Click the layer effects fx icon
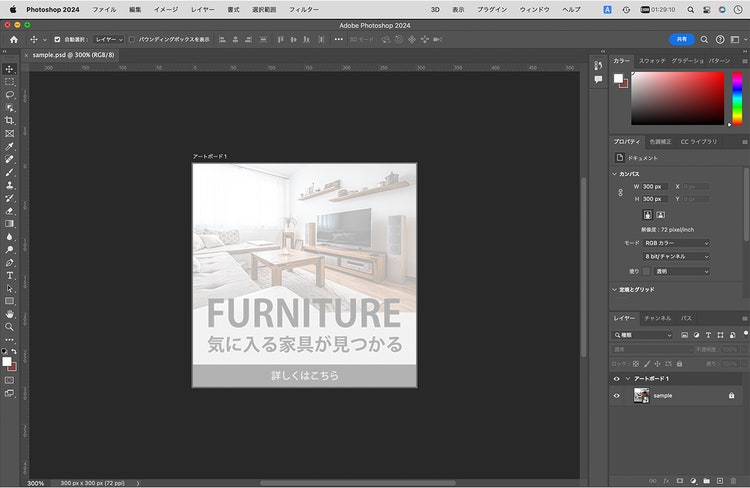This screenshot has width=750, height=488. [x=666, y=481]
